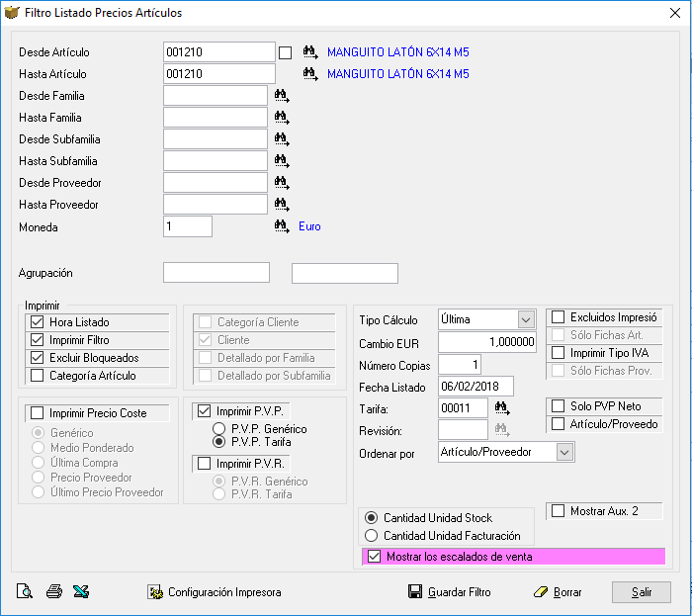Check Excluidos Impresió option
The height and width of the screenshot is (616, 692).
pyautogui.click(x=559, y=317)
